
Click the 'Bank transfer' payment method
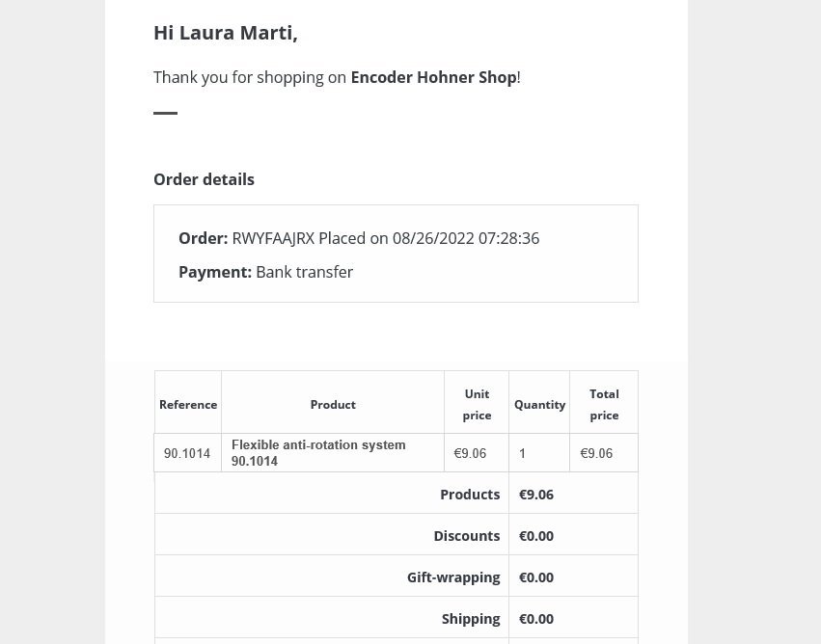(x=304, y=272)
